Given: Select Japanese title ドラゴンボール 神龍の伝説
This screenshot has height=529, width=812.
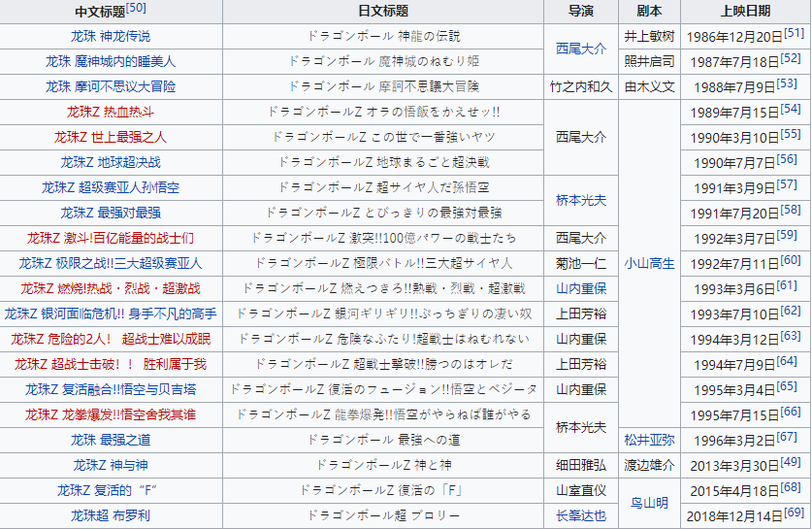Looking at the screenshot, I should (383, 36).
